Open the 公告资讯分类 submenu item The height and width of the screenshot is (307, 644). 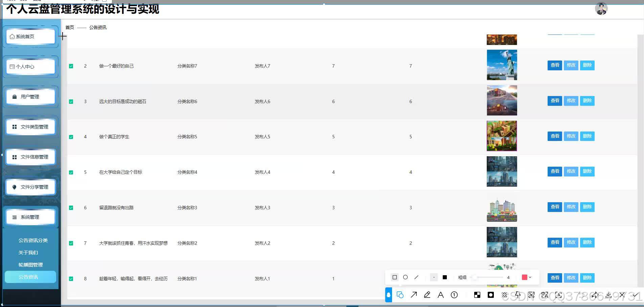[x=33, y=240]
